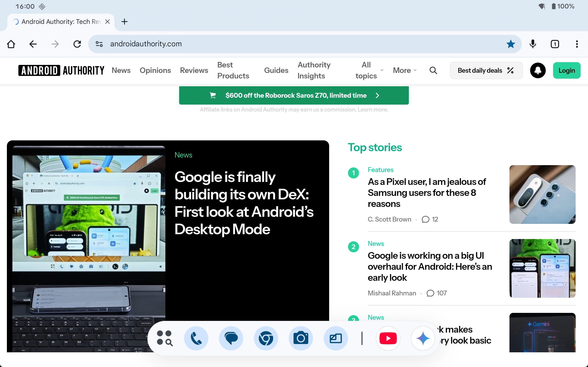Open the Gemini app in taskbar
588x367 pixels.
(x=423, y=338)
